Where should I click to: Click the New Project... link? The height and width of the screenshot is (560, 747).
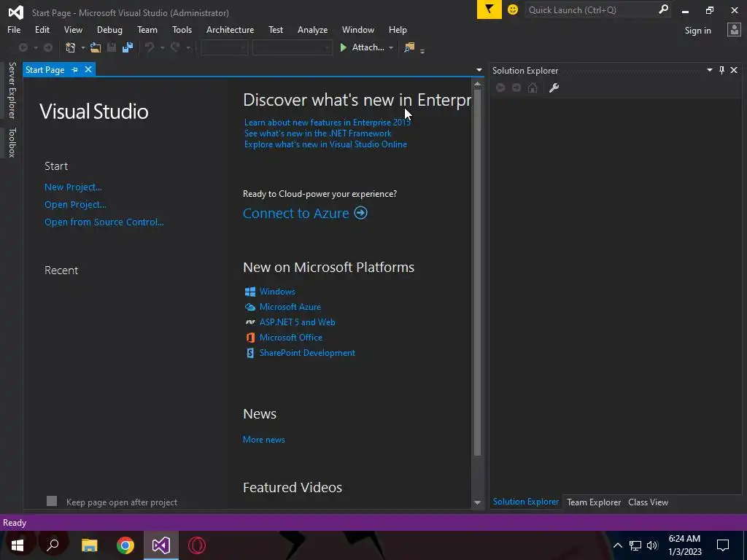[x=73, y=187]
